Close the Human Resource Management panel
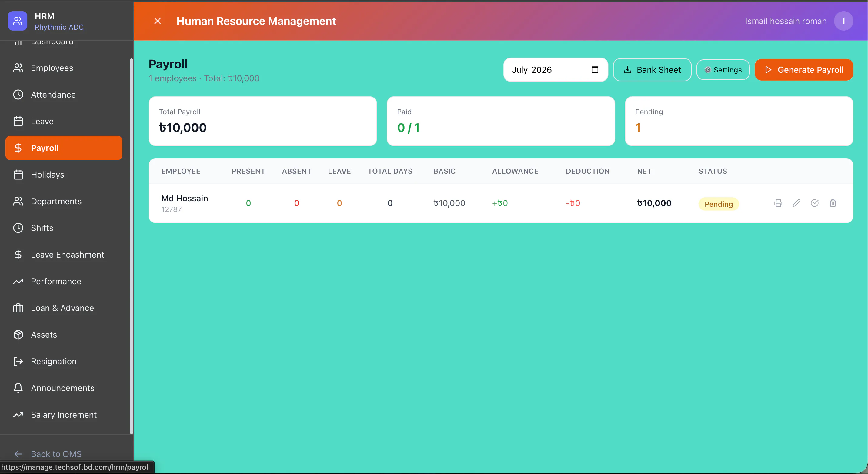868x474 pixels. tap(157, 21)
